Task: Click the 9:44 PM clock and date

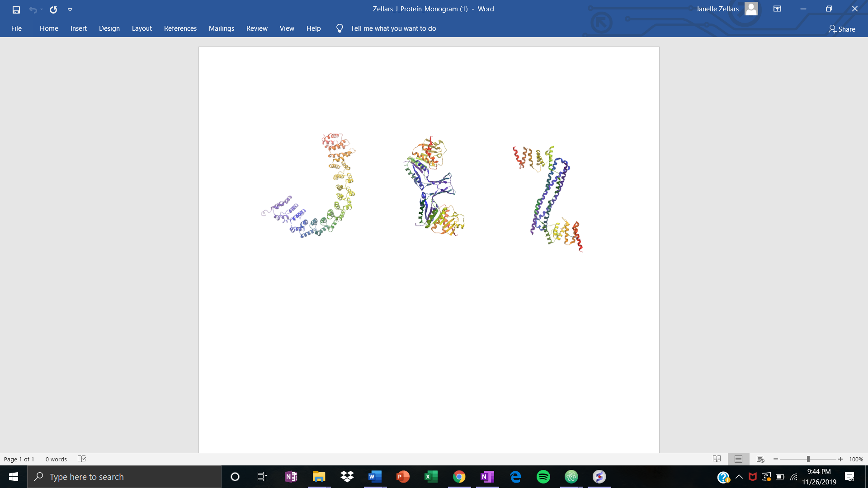Action: (x=819, y=477)
